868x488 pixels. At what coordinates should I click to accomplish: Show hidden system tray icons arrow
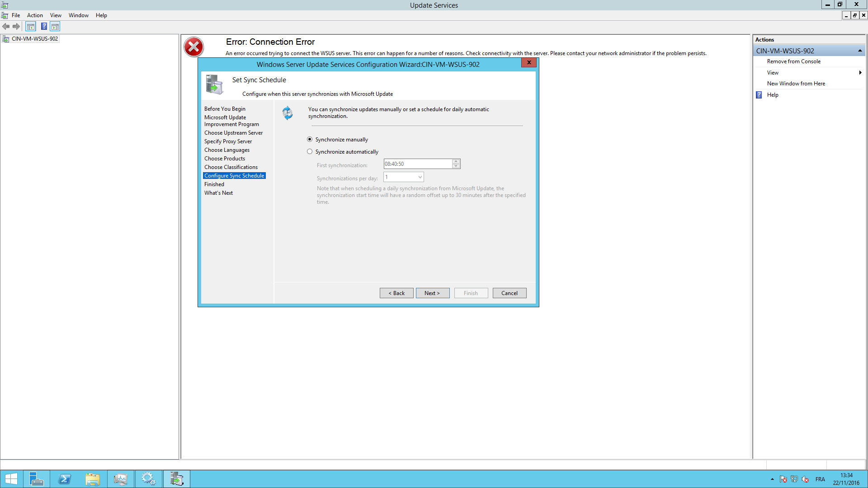click(772, 479)
